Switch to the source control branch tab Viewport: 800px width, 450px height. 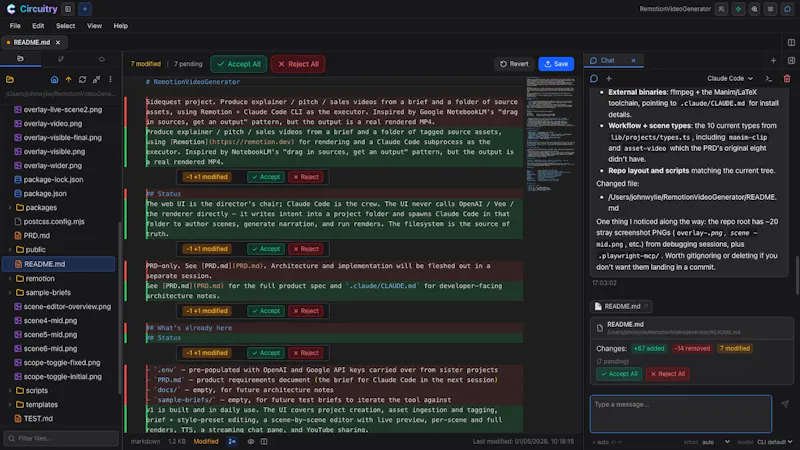click(61, 59)
